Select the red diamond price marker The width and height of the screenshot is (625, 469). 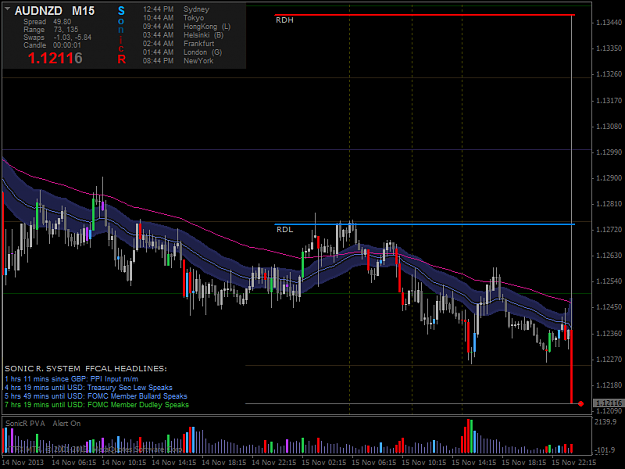pyautogui.click(x=581, y=404)
